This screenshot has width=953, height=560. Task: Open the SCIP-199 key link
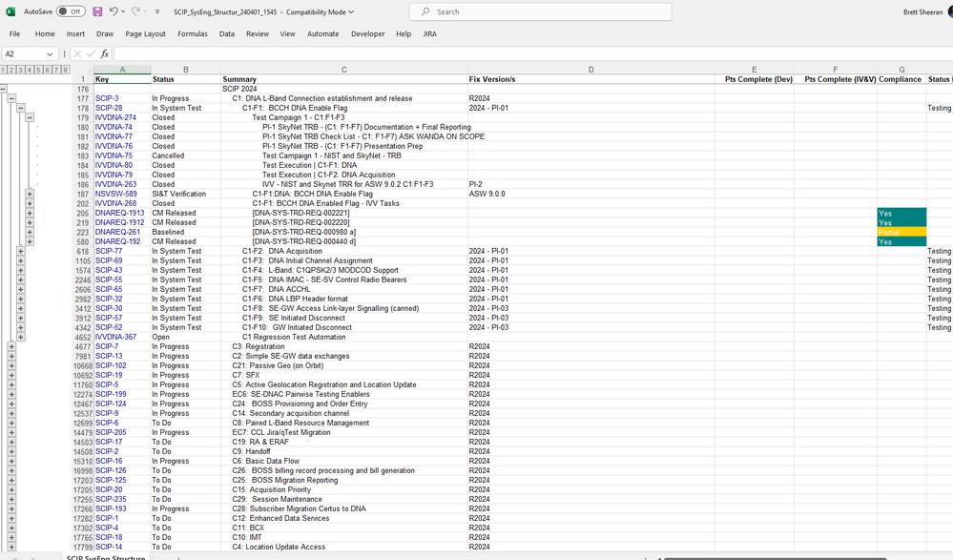point(111,394)
